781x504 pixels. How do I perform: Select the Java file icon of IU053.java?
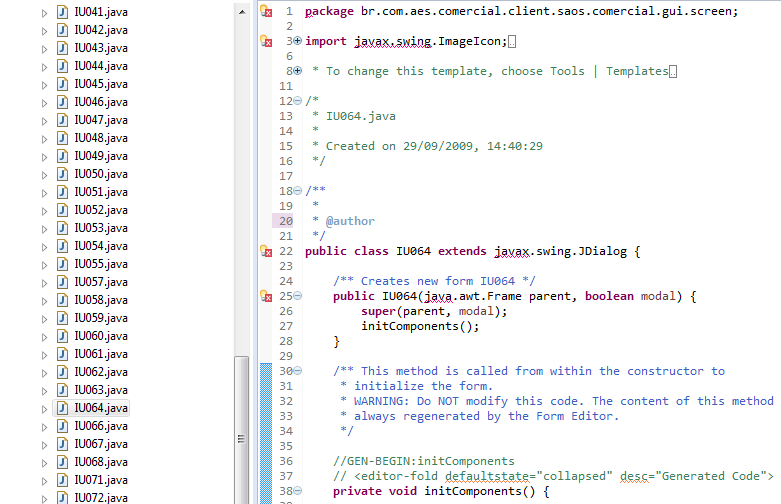[62, 228]
